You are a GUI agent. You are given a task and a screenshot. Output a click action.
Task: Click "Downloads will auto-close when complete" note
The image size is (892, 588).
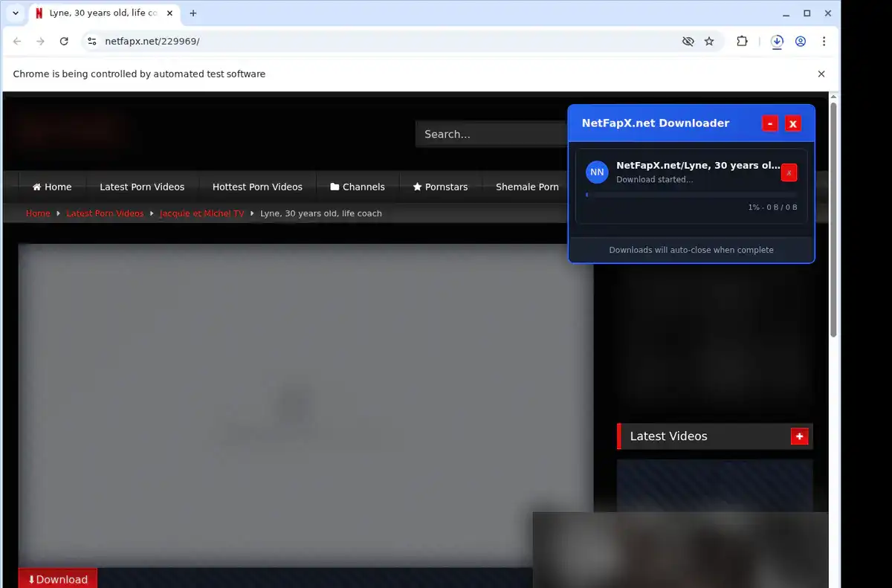coord(691,250)
